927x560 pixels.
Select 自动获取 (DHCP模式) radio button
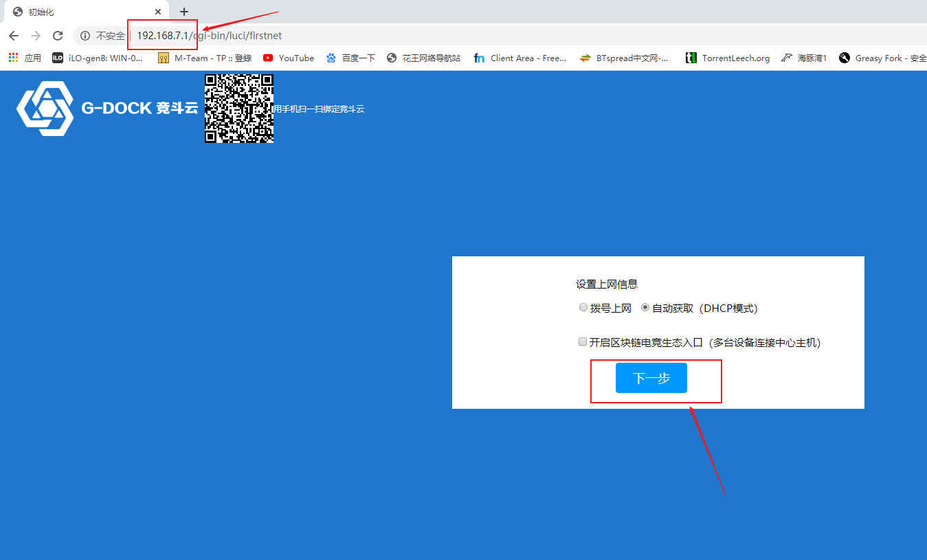point(645,308)
